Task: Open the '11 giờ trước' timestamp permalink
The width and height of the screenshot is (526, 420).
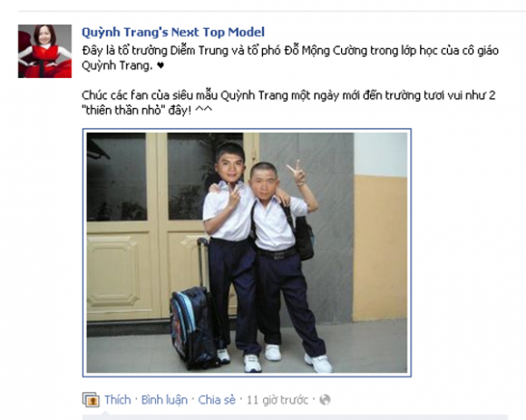Action: click(x=278, y=400)
